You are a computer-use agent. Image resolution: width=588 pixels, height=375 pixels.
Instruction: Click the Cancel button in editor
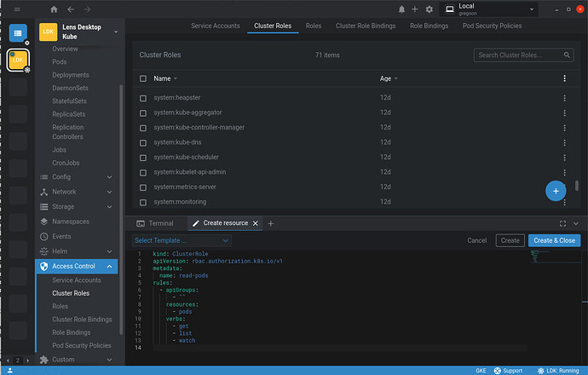tap(476, 240)
